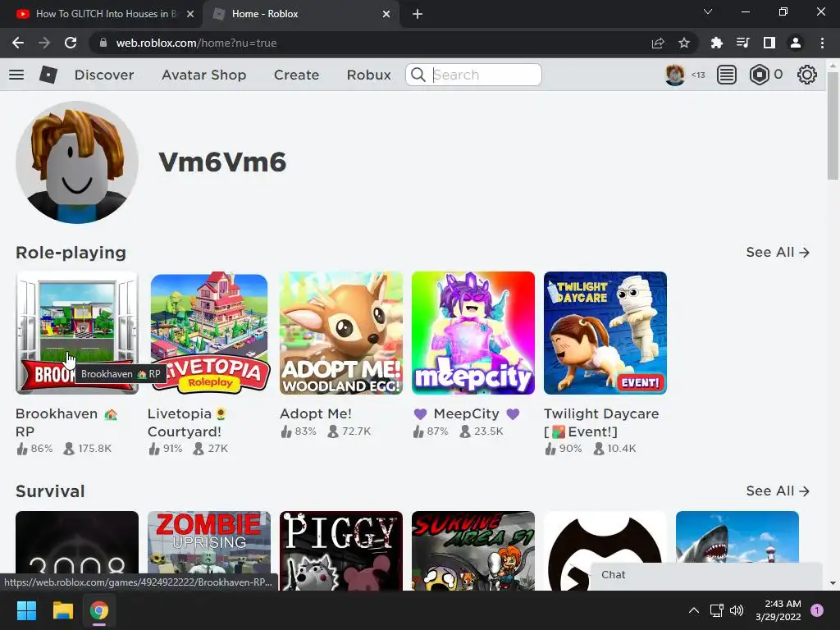See All Survival games
840x630 pixels.
pos(778,491)
